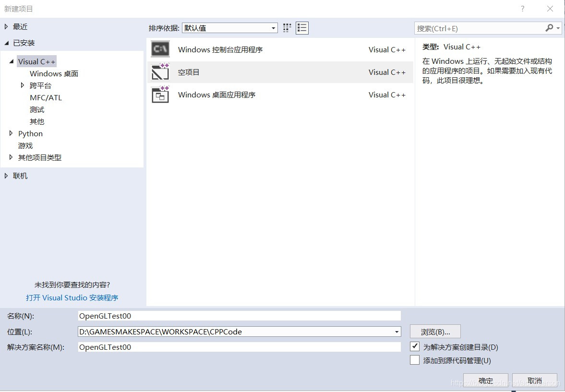Open search options dropdown arrow
The width and height of the screenshot is (565, 392).
[x=558, y=28]
